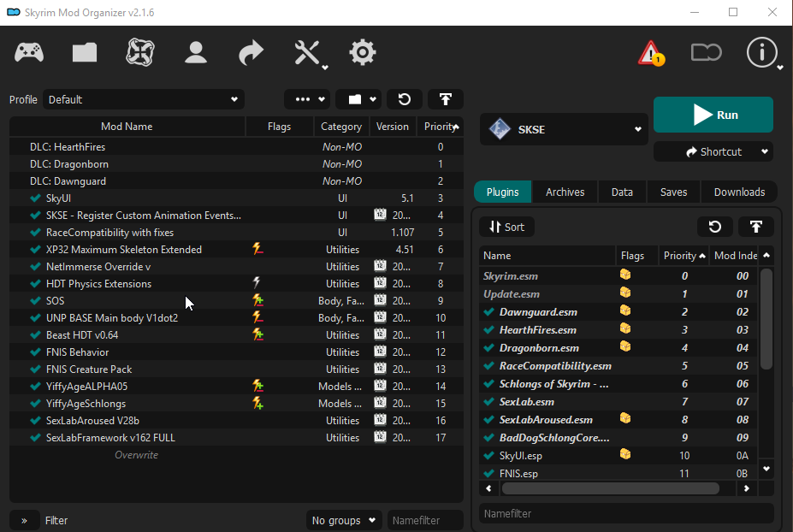Sort plugins by the Name column header
Screen dimensions: 793x532
[547, 256]
